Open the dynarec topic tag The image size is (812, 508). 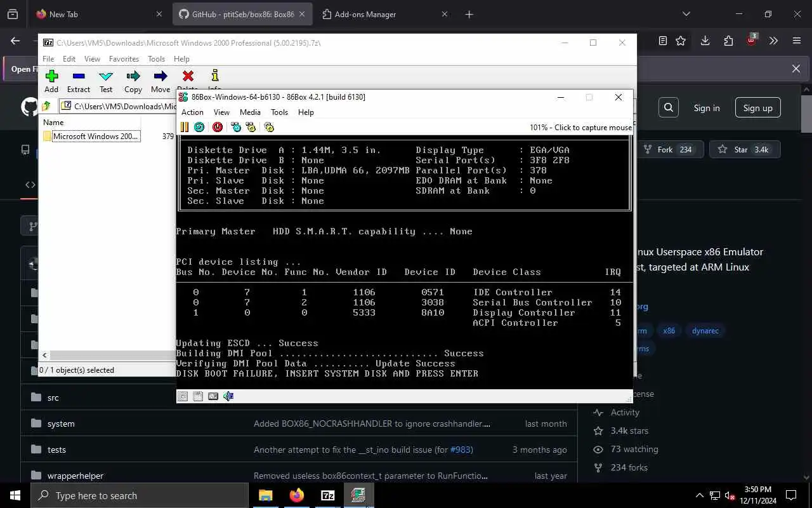[705, 331]
